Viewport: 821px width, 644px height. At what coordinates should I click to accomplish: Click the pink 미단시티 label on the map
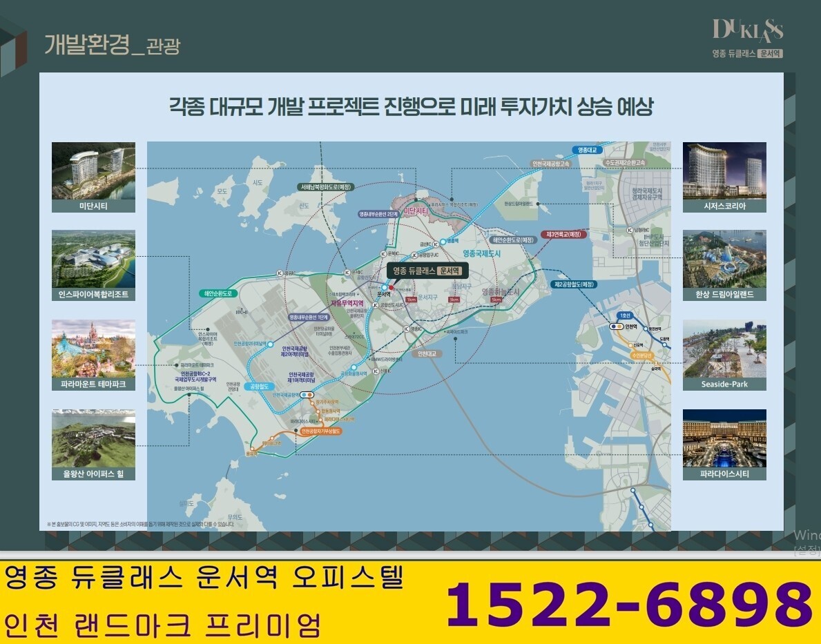click(416, 211)
